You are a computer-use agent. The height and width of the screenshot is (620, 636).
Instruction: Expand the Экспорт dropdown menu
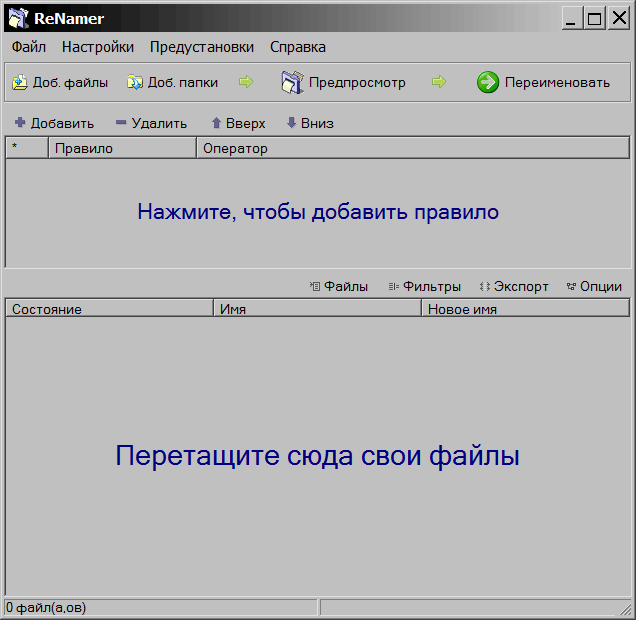pyautogui.click(x=514, y=286)
